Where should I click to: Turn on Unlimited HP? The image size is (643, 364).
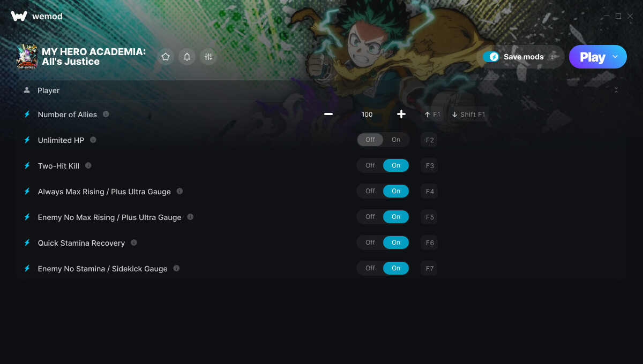click(x=396, y=140)
